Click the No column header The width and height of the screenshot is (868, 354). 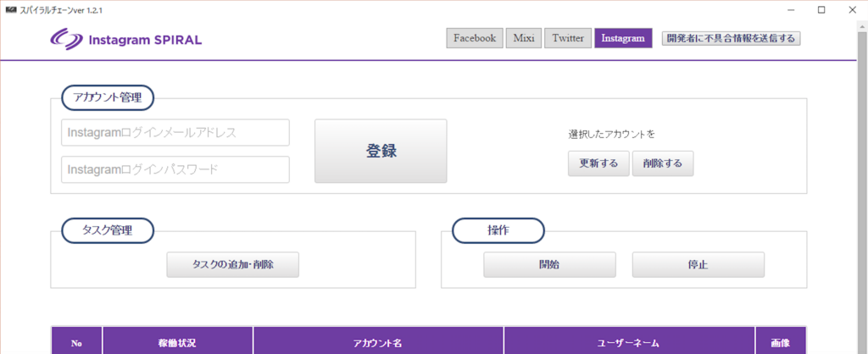click(x=76, y=342)
